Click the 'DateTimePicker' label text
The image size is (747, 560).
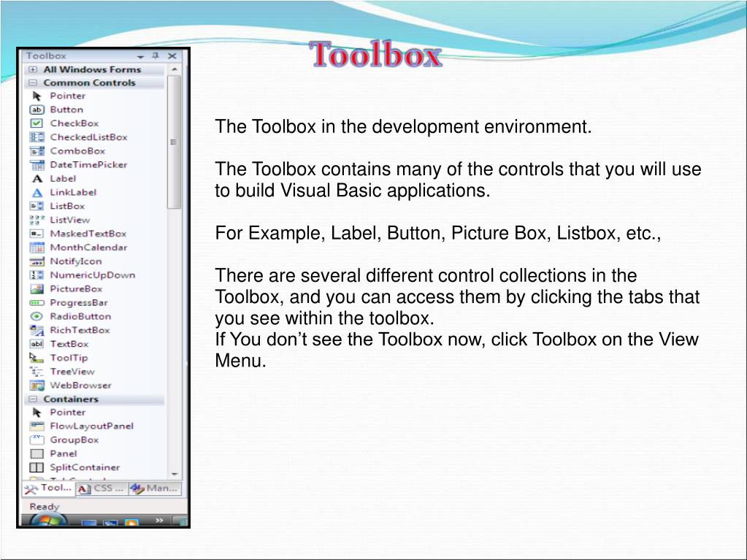[x=88, y=165]
